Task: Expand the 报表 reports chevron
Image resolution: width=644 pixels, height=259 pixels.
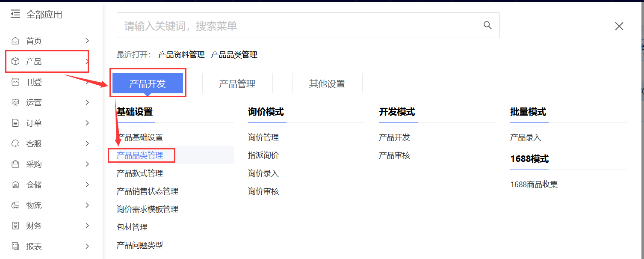Action: 87,246
